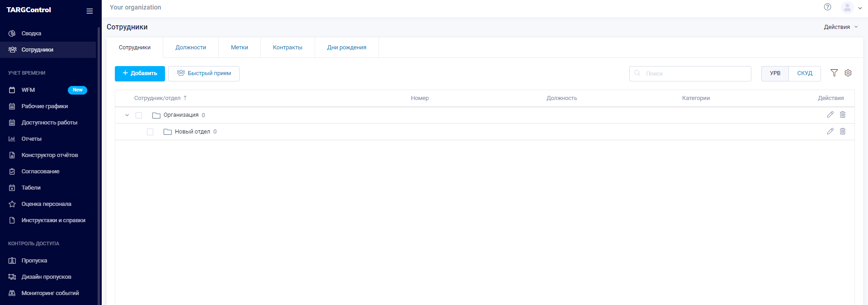The height and width of the screenshot is (305, 868).
Task: Open Доступность работы icon
Action: click(x=12, y=123)
